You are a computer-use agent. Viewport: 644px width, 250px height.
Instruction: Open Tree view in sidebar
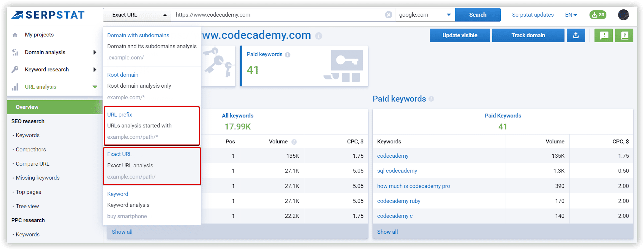pos(27,207)
